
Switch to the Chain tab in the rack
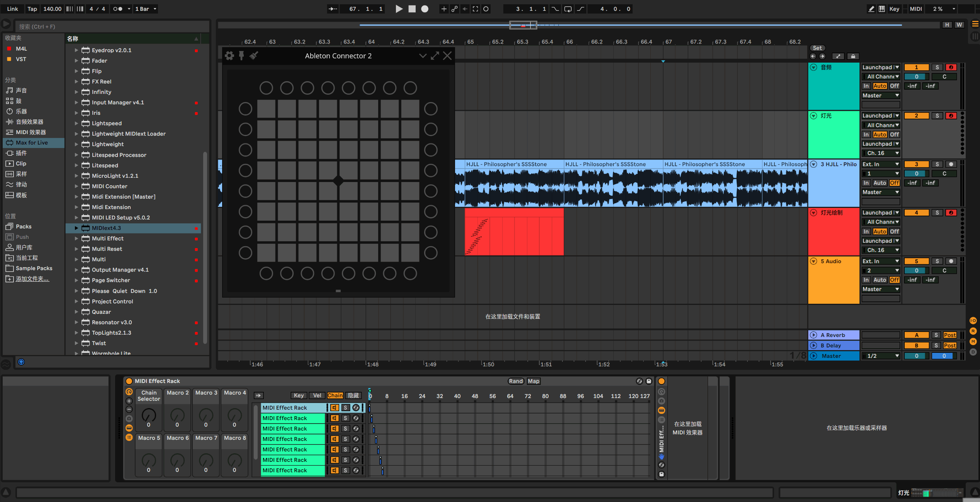click(x=335, y=395)
